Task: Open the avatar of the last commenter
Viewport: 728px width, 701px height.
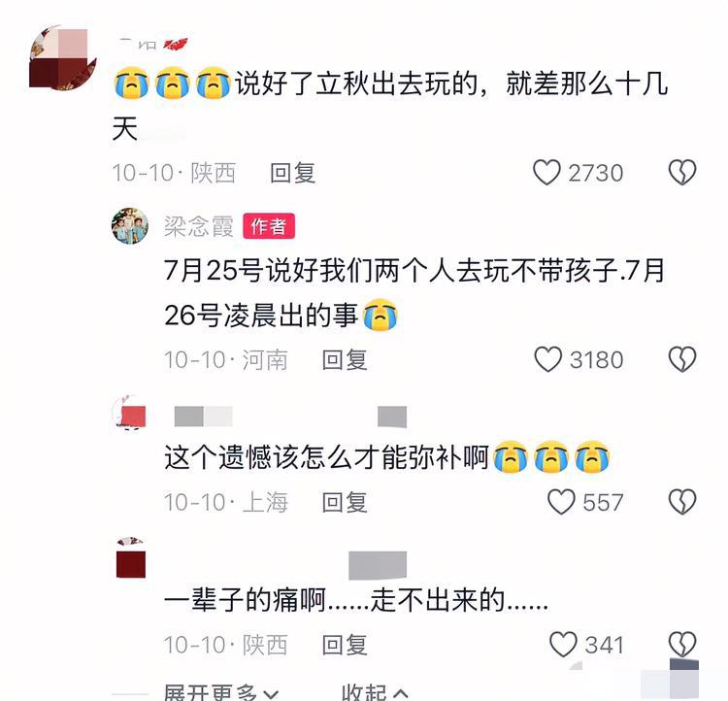Action: pos(130,557)
